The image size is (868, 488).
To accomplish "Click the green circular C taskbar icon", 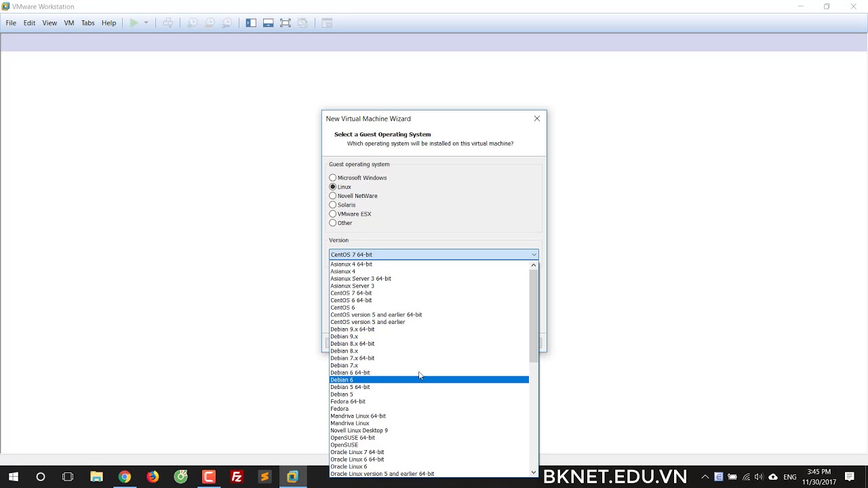I will (x=181, y=477).
